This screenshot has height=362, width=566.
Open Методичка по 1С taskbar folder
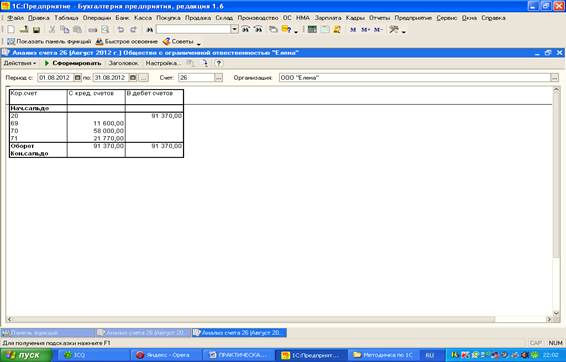click(x=384, y=355)
